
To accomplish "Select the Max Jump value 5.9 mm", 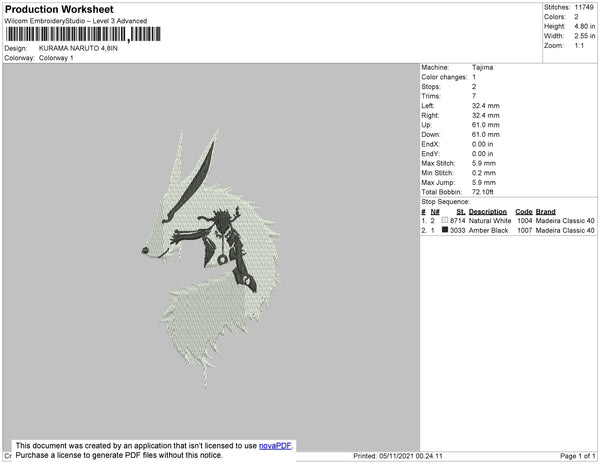I will tap(484, 182).
